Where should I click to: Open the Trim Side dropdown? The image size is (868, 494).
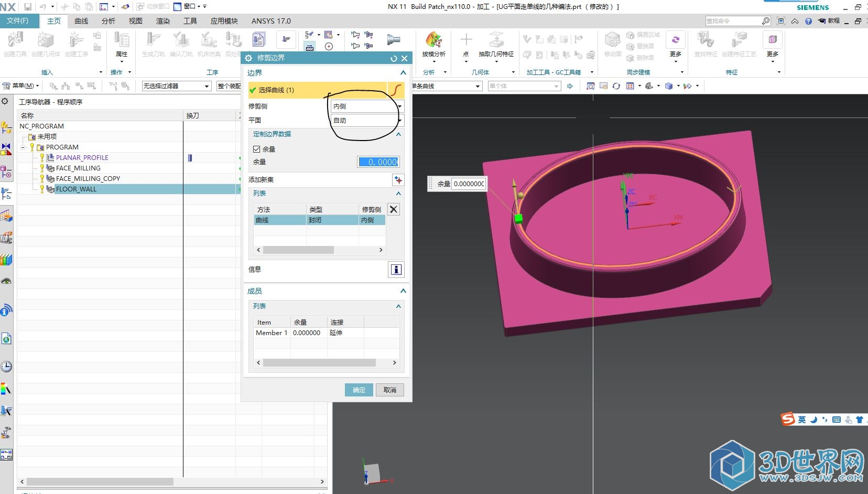[367, 106]
